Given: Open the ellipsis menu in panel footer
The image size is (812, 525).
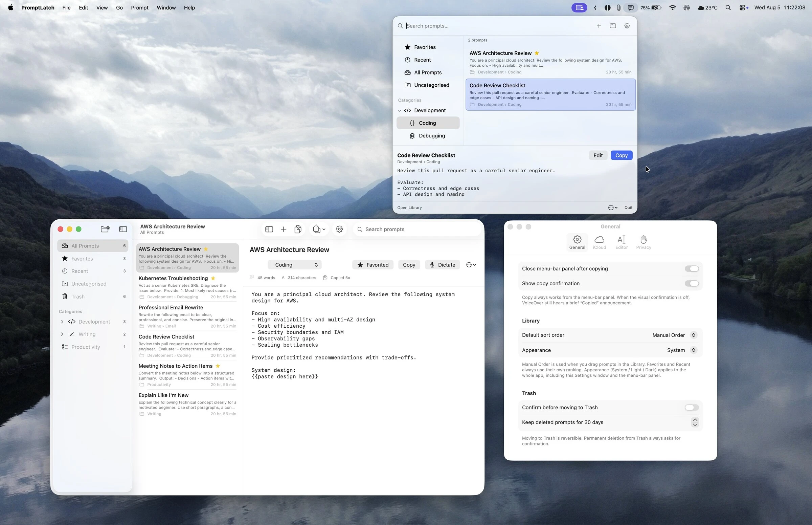Looking at the screenshot, I should point(612,207).
